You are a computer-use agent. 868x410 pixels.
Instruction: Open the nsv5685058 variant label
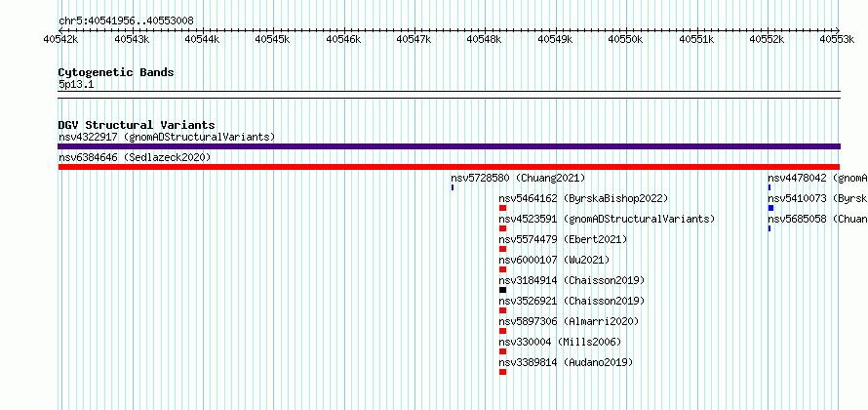pos(817,219)
